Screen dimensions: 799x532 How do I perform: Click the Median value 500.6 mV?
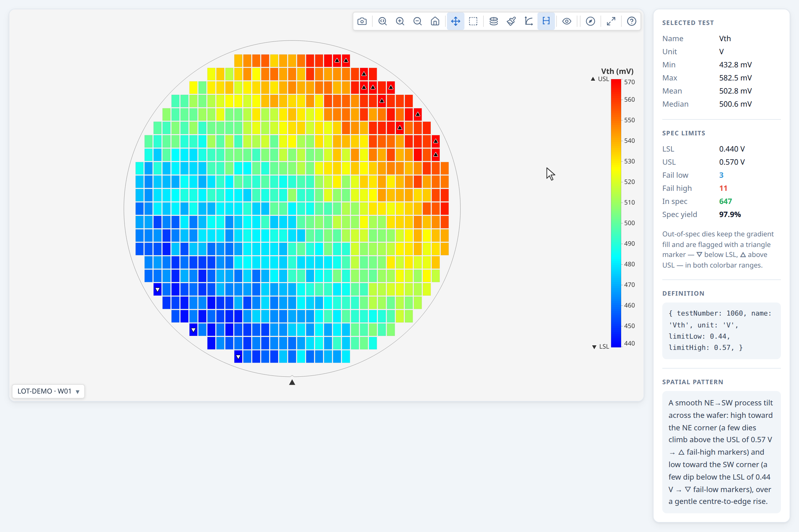(735, 104)
